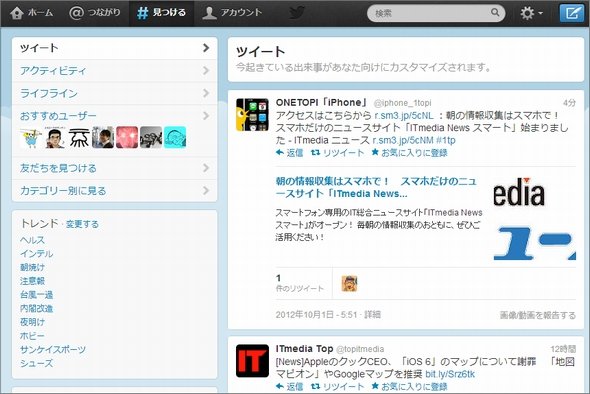The height and width of the screenshot is (394, 590).
Task: Click the retweeter's small avatar
Action: coord(349,284)
